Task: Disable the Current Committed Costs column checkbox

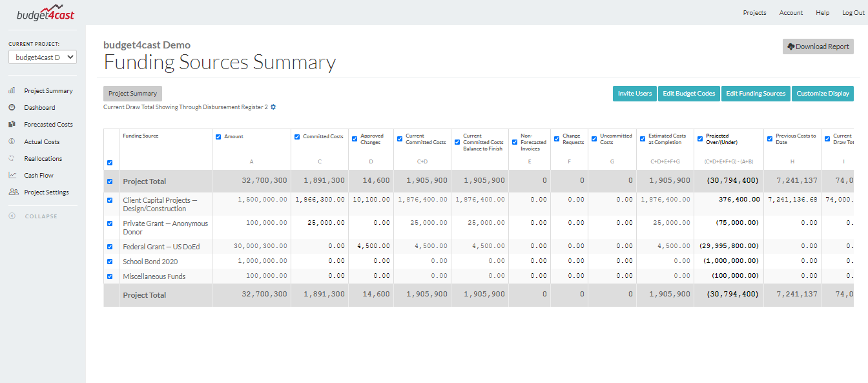Action: [x=400, y=139]
